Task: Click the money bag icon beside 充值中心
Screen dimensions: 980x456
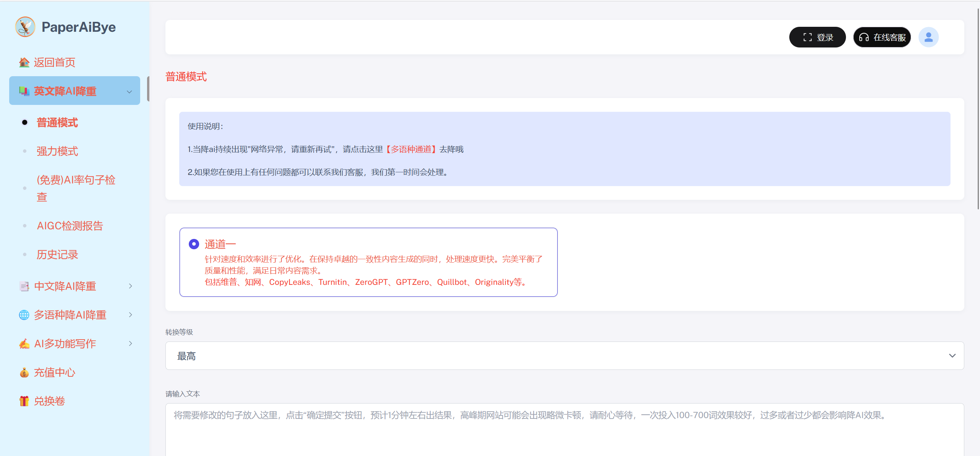Action: point(24,373)
